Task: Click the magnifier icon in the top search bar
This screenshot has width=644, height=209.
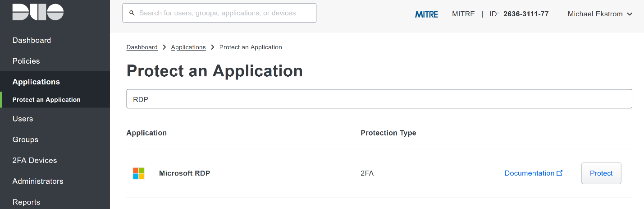Action: (x=132, y=13)
